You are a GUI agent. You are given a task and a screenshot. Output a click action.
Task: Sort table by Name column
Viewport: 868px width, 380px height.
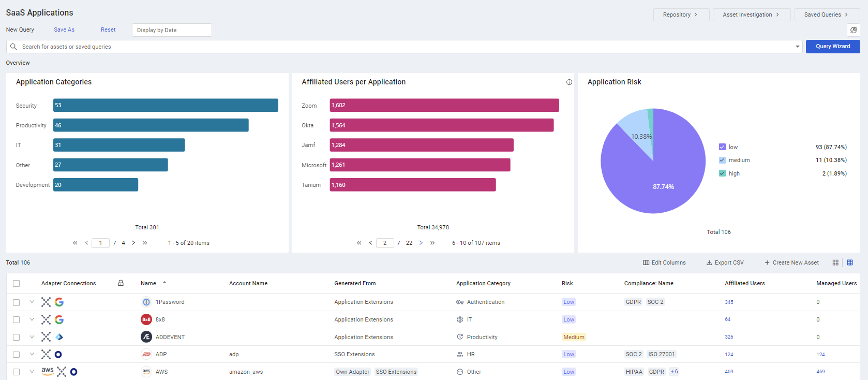click(148, 283)
